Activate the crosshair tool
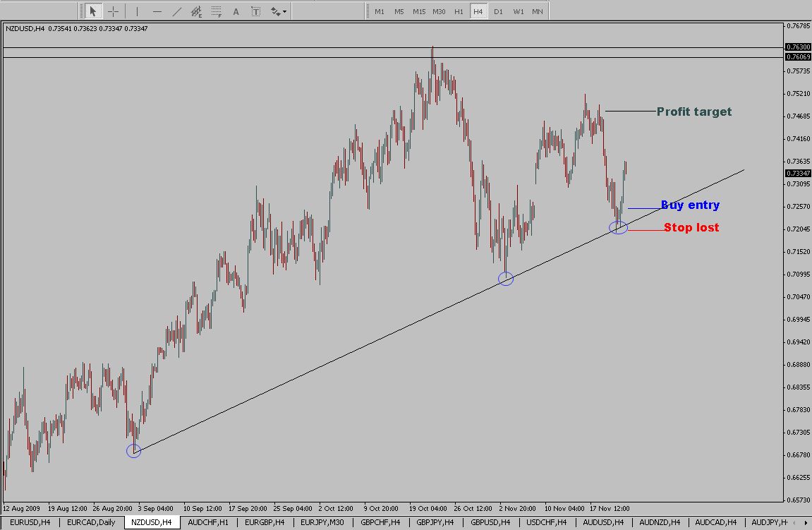 click(113, 11)
